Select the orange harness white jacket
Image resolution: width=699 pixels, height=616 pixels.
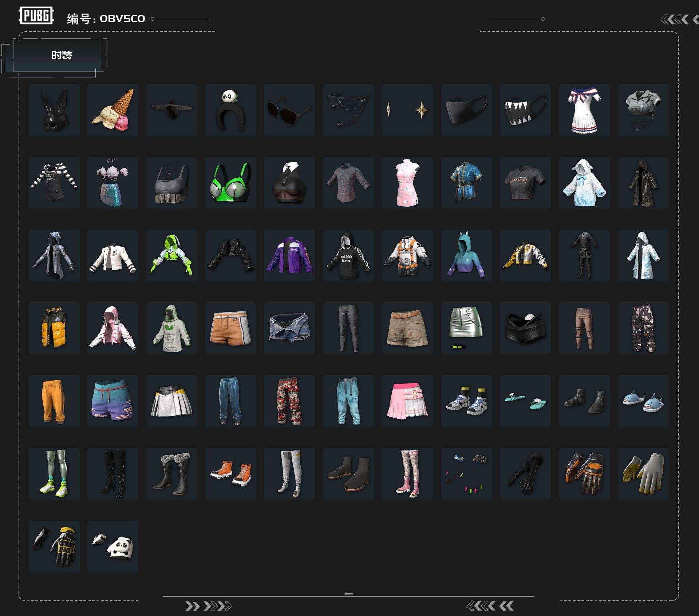407,255
